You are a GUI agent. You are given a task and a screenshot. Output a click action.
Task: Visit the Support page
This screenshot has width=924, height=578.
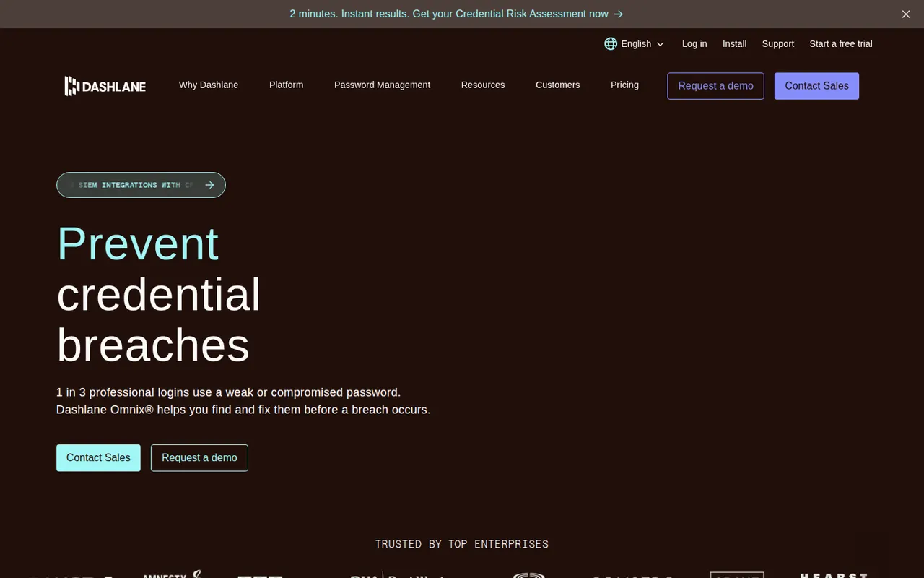778,43
